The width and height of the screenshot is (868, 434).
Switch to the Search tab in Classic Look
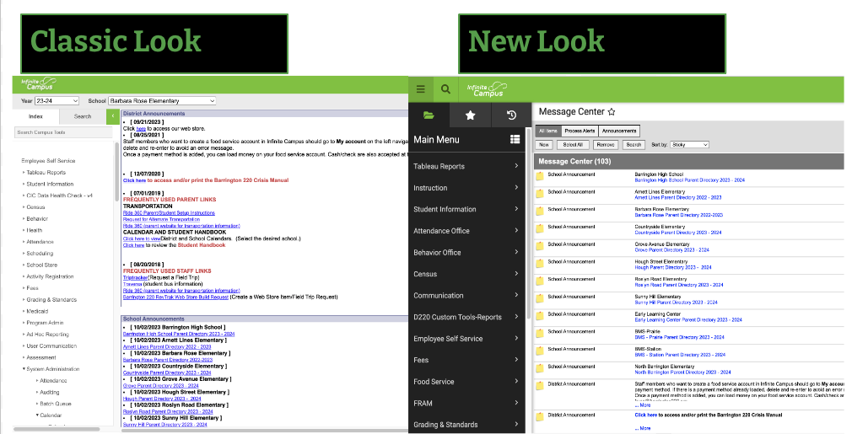83,116
